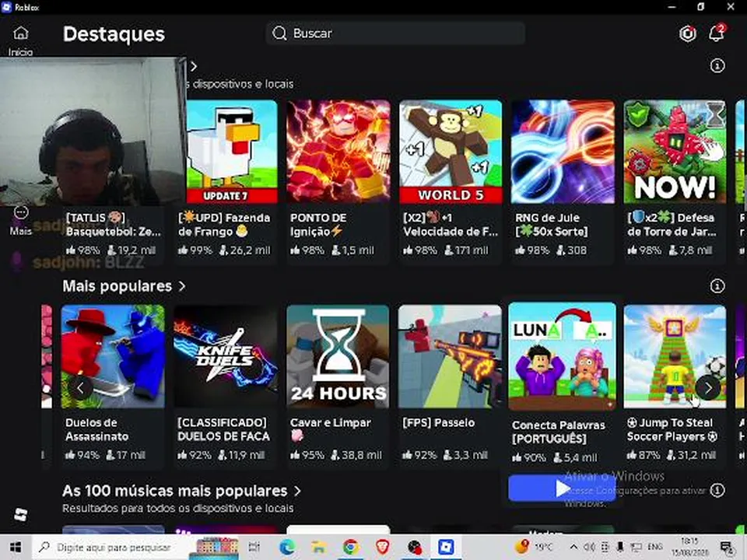Open OBS Studio from taskbar

tap(415, 547)
